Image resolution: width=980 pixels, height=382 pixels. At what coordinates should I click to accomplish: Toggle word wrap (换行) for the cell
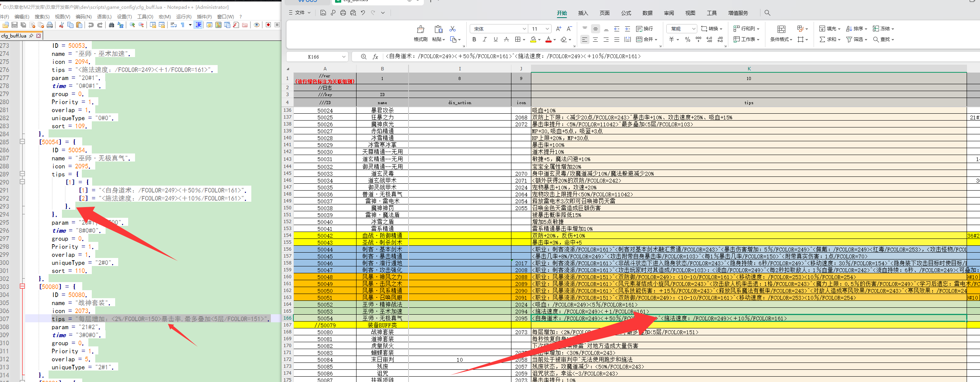click(645, 29)
